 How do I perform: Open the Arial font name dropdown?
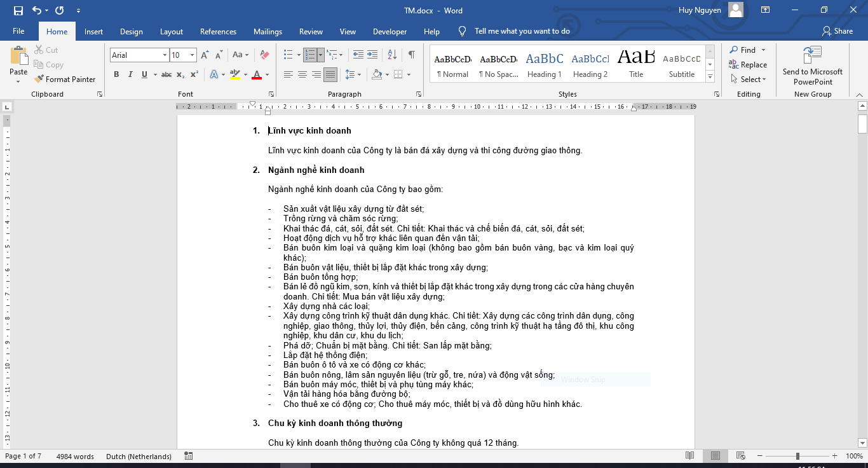coord(165,55)
